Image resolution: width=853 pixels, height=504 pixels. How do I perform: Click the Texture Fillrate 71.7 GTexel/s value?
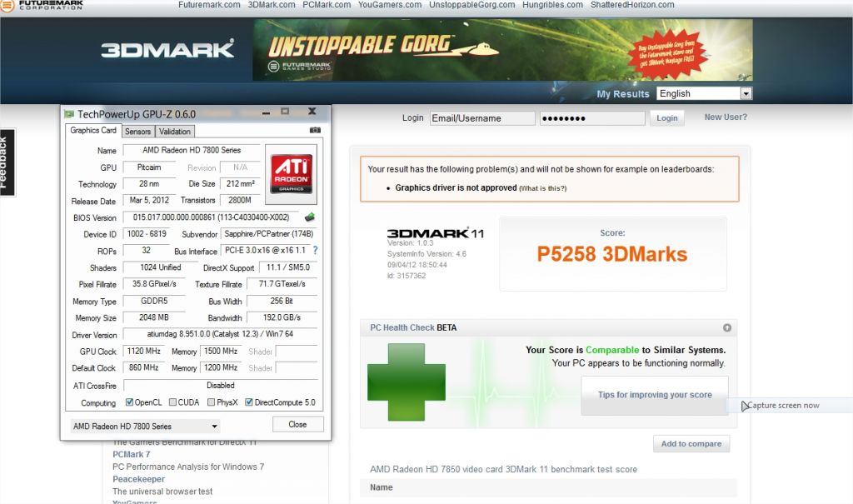pos(282,284)
